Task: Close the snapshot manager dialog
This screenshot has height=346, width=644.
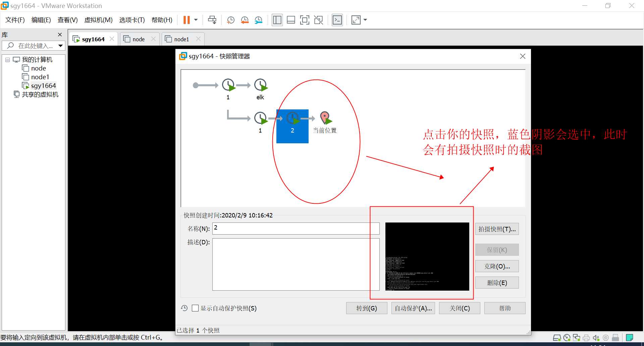Action: tap(523, 56)
